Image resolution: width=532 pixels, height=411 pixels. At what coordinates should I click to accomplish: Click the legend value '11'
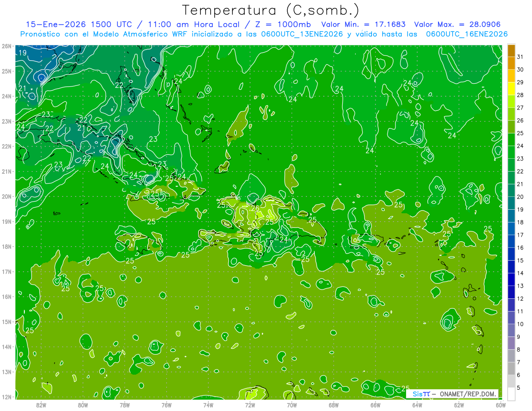pyautogui.click(x=520, y=311)
